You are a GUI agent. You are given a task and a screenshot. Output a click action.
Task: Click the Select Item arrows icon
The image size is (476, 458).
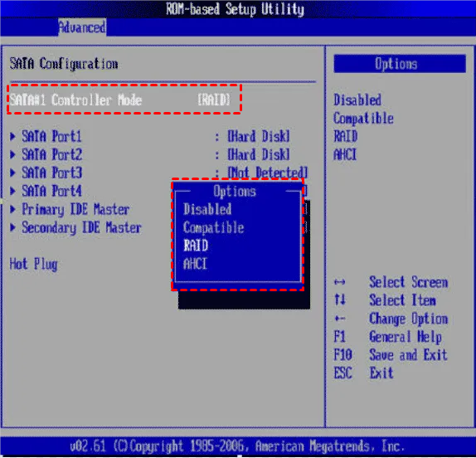tap(340, 300)
